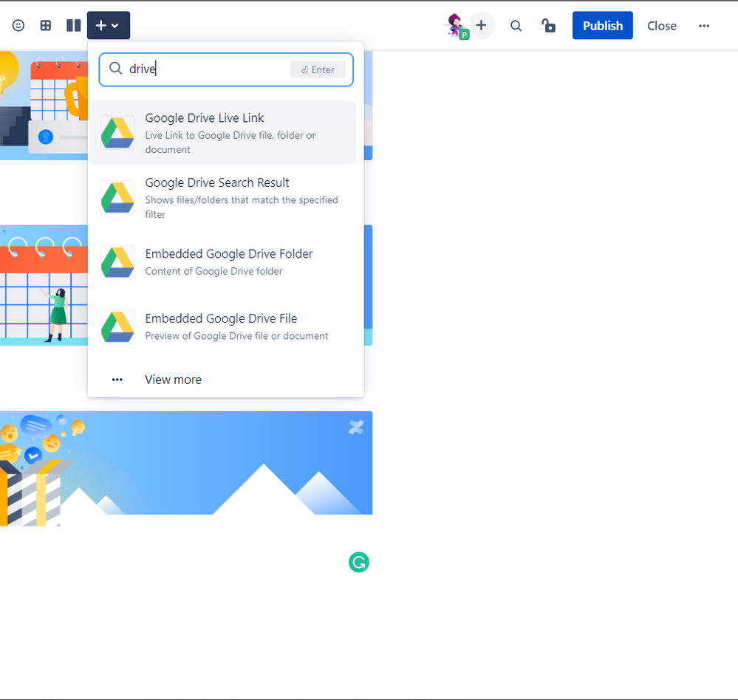Publish the page
The width and height of the screenshot is (738, 700).
click(x=603, y=25)
